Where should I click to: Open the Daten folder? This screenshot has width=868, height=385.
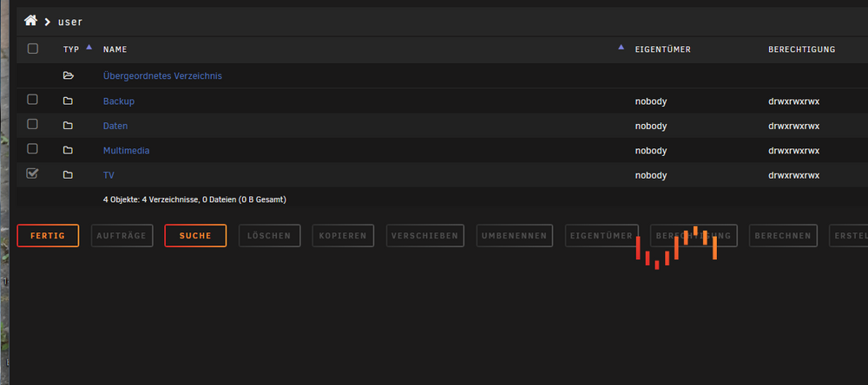[x=115, y=126]
